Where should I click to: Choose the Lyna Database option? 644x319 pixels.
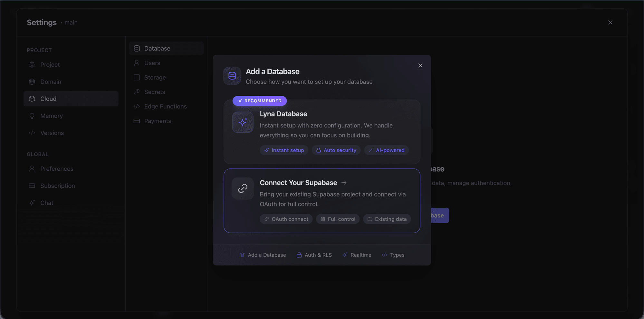[x=322, y=132]
